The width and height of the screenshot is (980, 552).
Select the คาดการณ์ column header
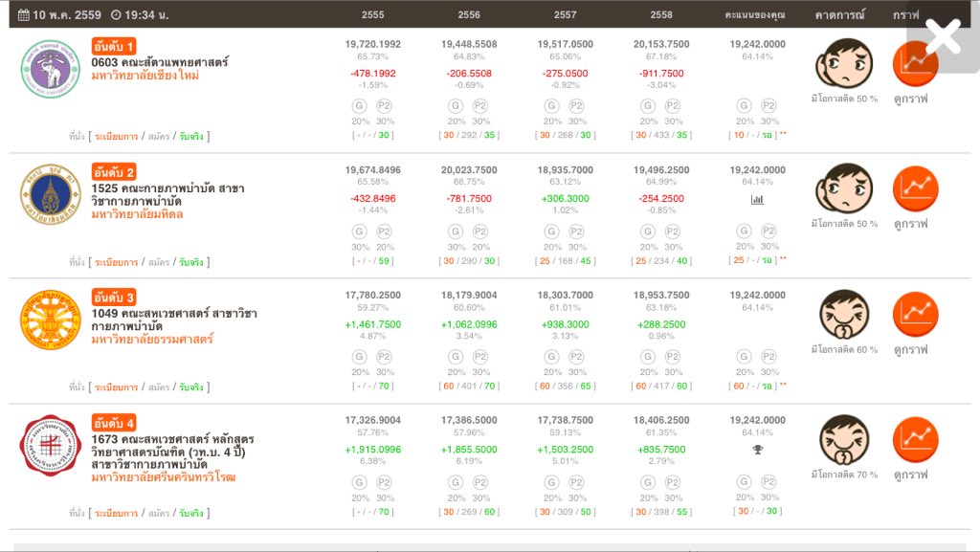click(839, 15)
